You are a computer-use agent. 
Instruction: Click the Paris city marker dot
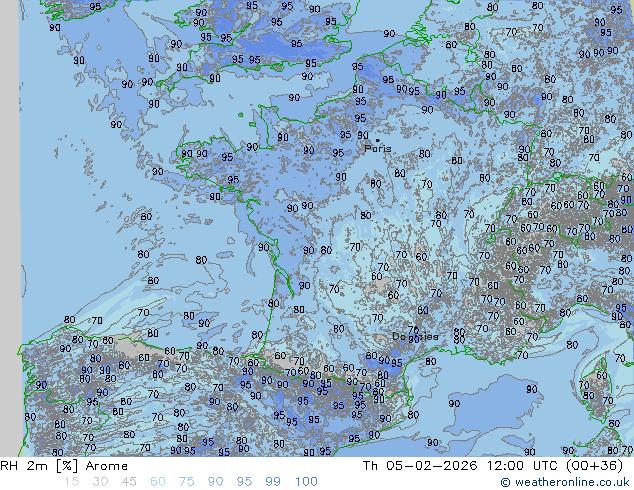click(378, 140)
